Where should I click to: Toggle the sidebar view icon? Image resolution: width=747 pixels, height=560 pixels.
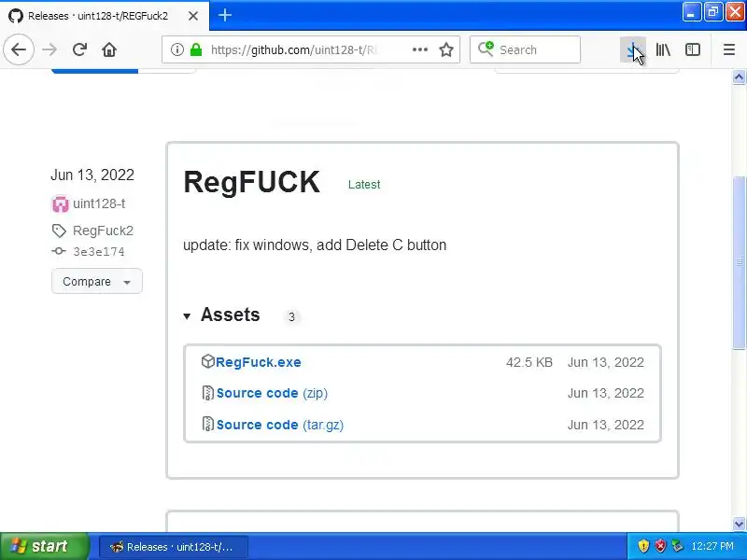tap(692, 49)
